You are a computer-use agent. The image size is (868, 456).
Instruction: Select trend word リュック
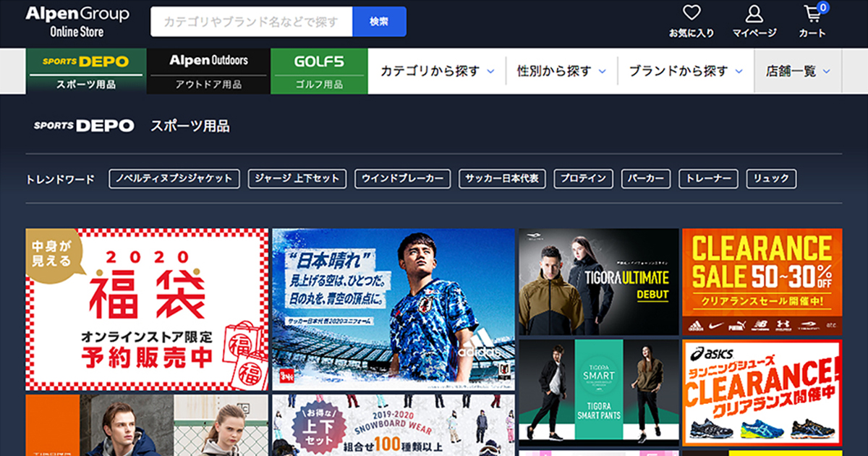point(771,179)
